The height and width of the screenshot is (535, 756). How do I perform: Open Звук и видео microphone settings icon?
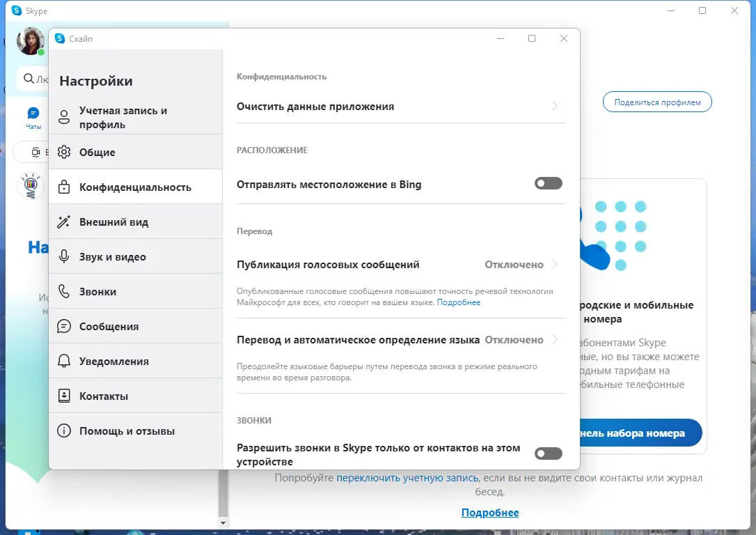65,256
